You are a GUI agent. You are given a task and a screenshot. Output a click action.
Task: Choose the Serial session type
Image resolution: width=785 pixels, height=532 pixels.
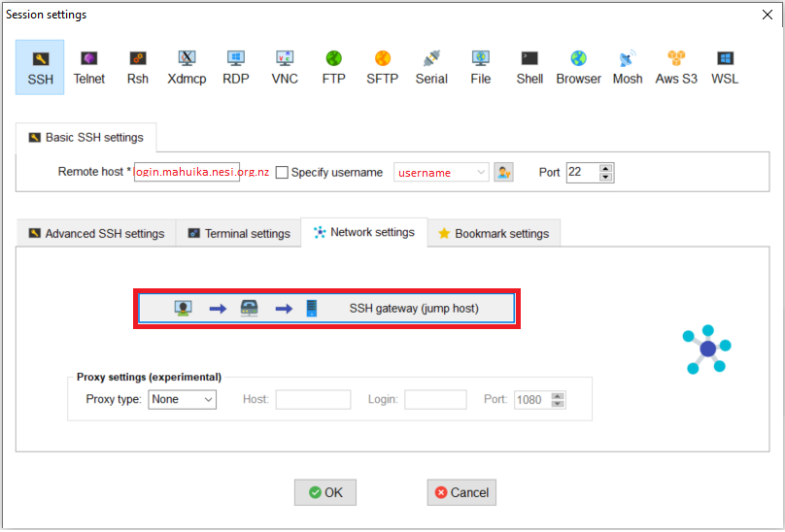(431, 68)
